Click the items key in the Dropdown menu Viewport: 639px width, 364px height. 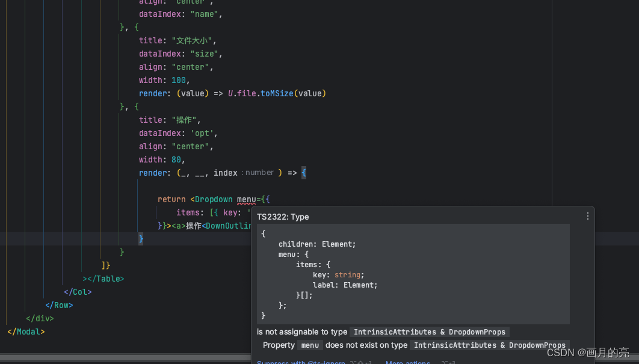coord(188,212)
